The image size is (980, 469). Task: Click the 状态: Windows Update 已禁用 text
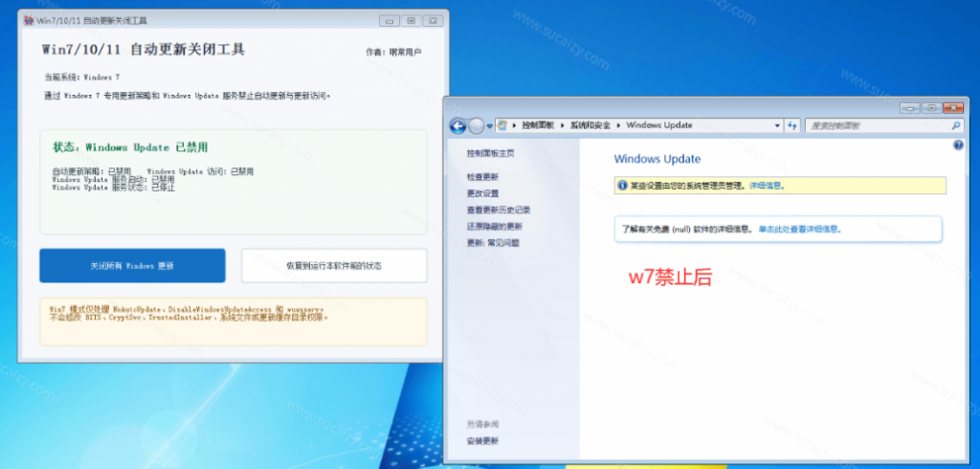pos(130,147)
